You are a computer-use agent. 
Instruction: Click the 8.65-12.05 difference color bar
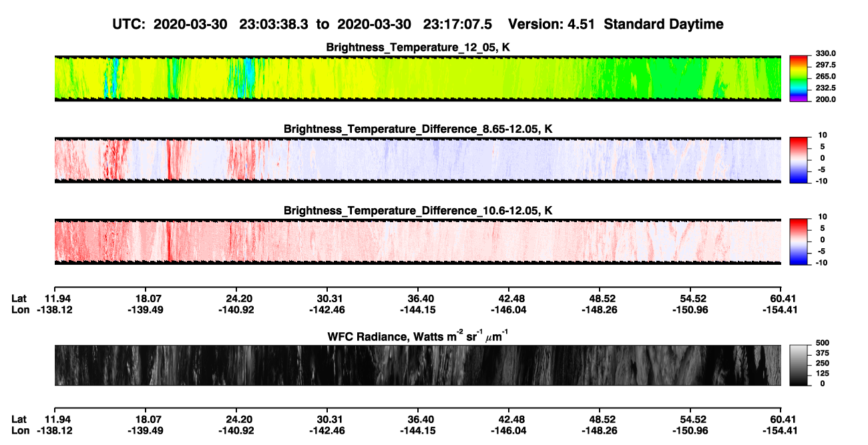[x=799, y=157]
